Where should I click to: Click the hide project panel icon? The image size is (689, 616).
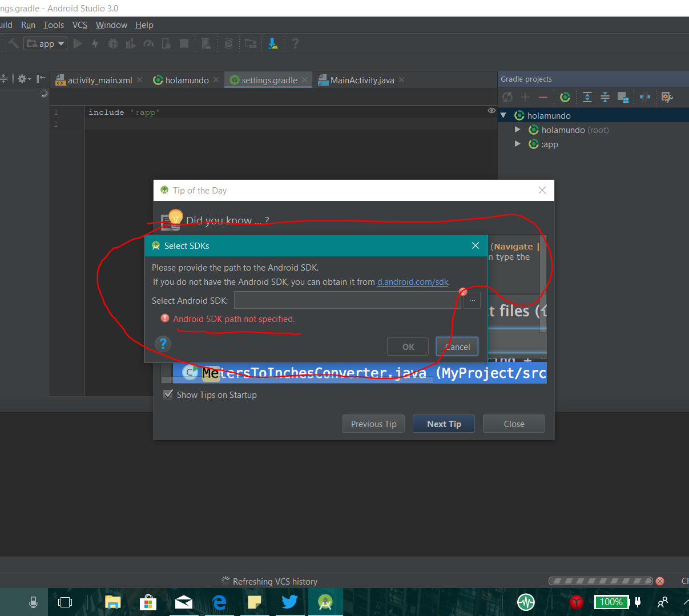[x=41, y=79]
